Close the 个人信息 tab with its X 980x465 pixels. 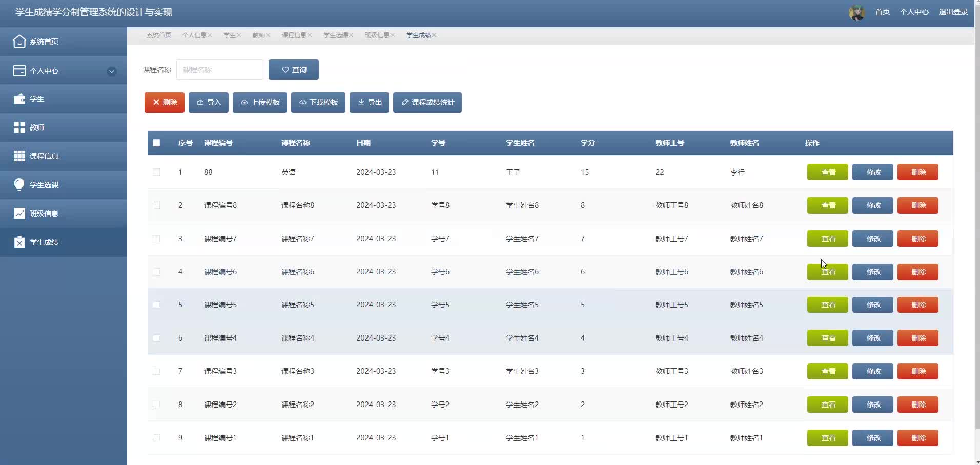pyautogui.click(x=210, y=35)
